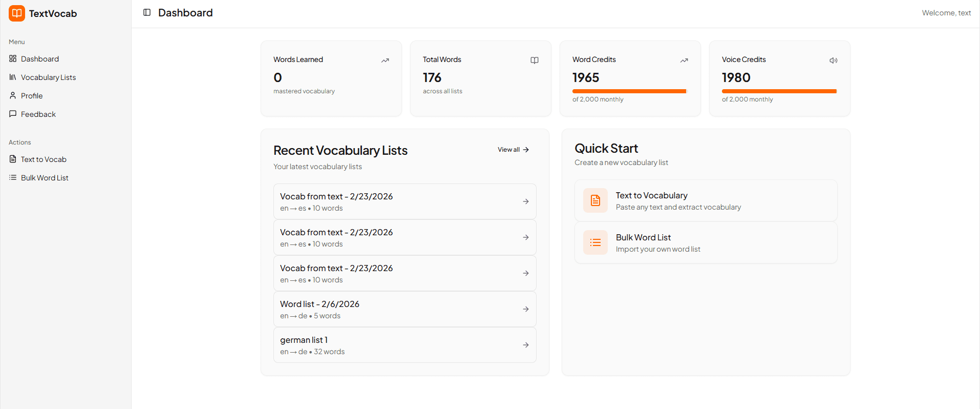
Task: Click the 'across all lists' caption
Action: (442, 91)
